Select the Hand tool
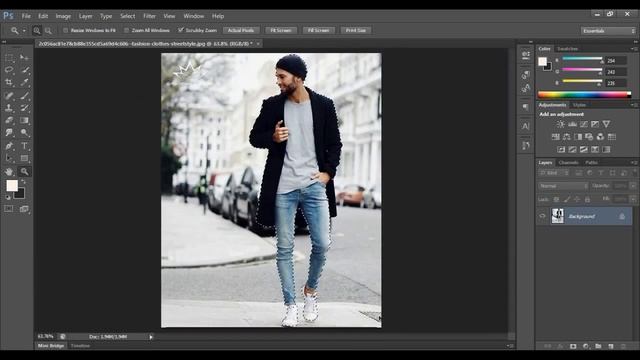Viewport: 640px width, 360px height. pyautogui.click(x=9, y=171)
